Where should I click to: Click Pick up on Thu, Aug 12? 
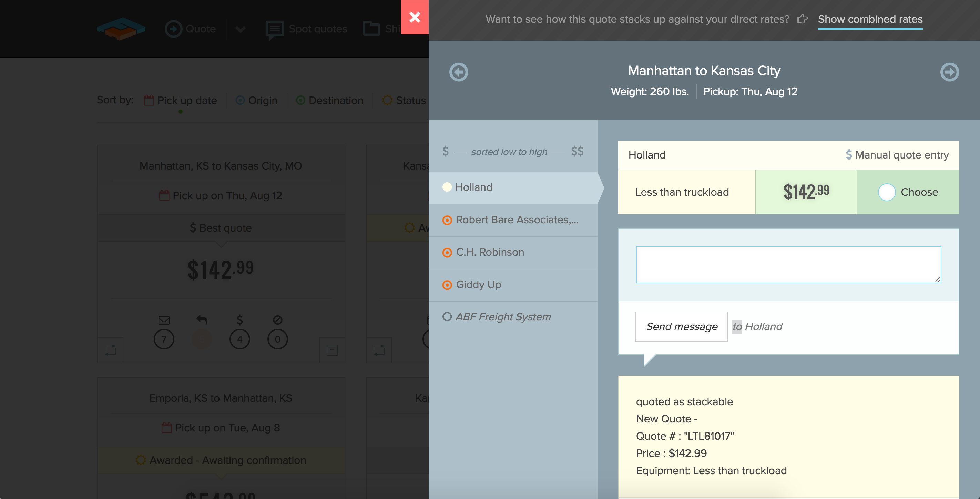coord(221,195)
